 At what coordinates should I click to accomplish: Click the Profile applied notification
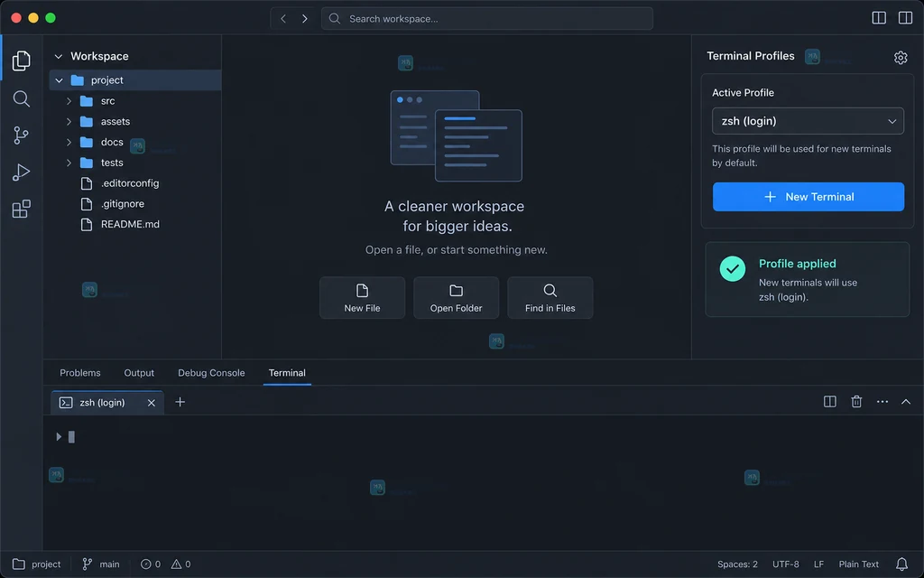click(808, 280)
